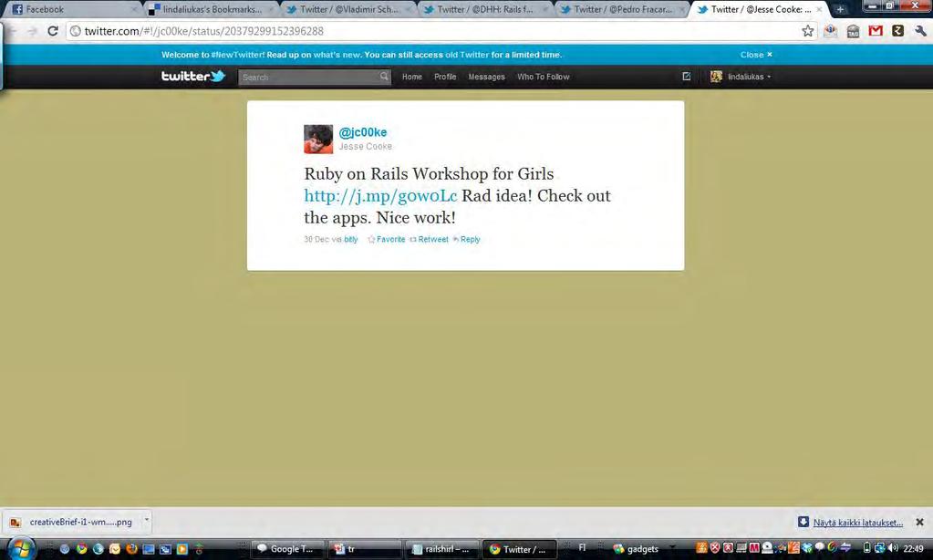Screen dimensions: 933x560
Task: View Jesse Cooke's profile picture
Action: click(318, 140)
